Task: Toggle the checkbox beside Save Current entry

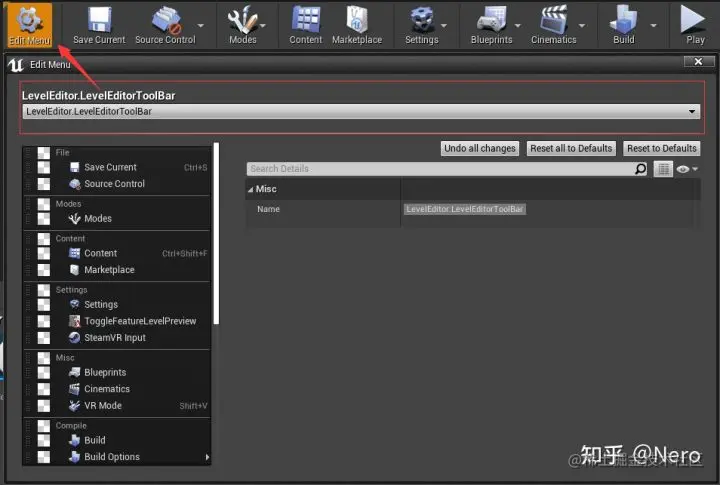Action: pyautogui.click(x=44, y=167)
